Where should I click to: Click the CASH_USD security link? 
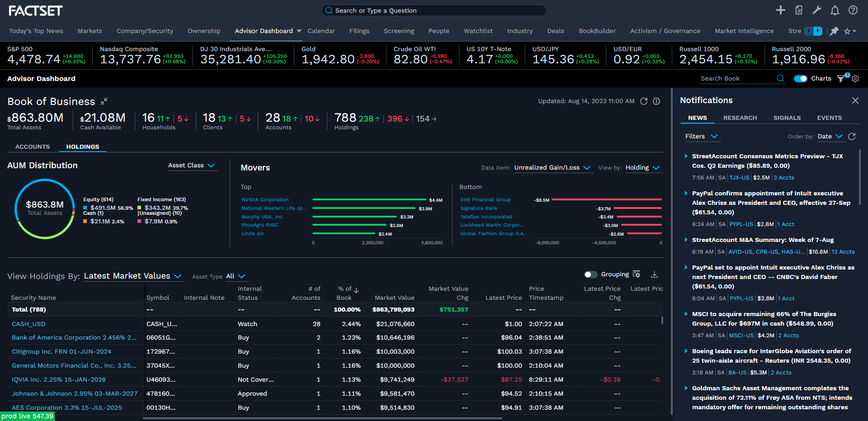click(28, 324)
